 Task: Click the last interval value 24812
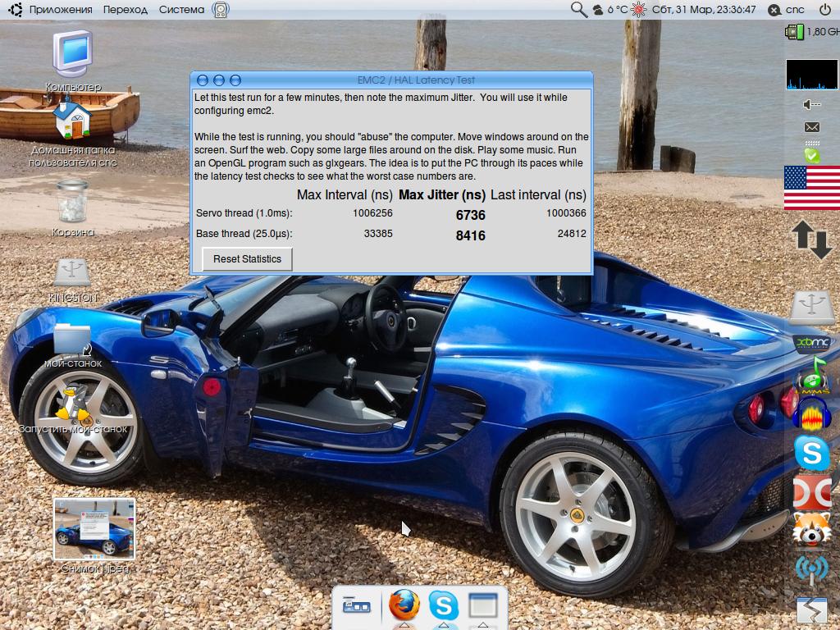[572, 234]
